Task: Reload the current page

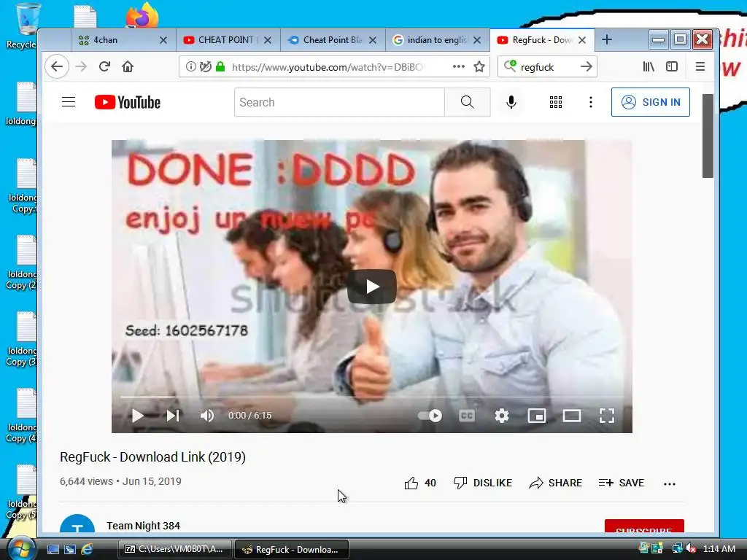Action: click(x=105, y=66)
